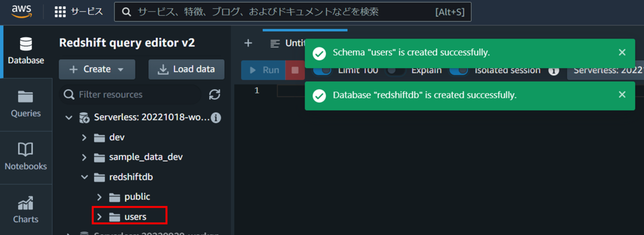Open the Charts sidebar view

[26, 209]
